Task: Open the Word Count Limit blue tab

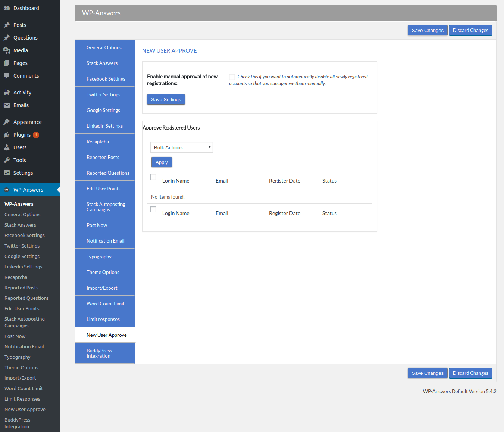Action: (105, 304)
